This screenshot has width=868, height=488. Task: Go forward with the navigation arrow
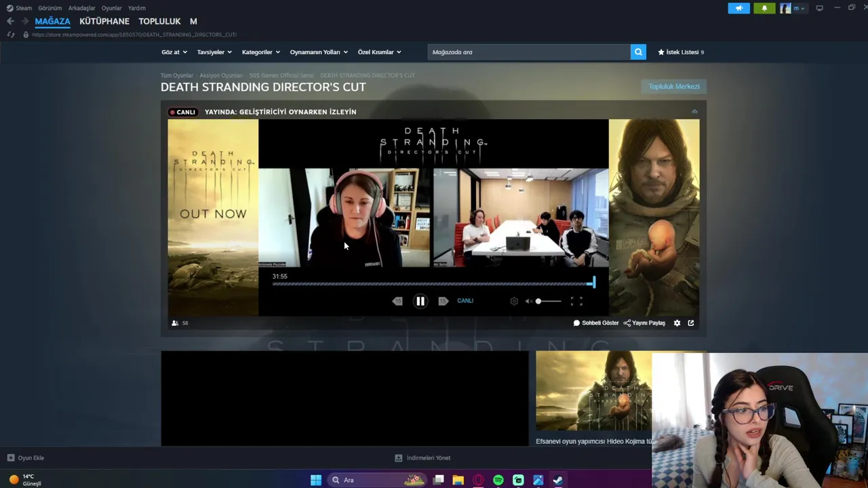[24, 21]
